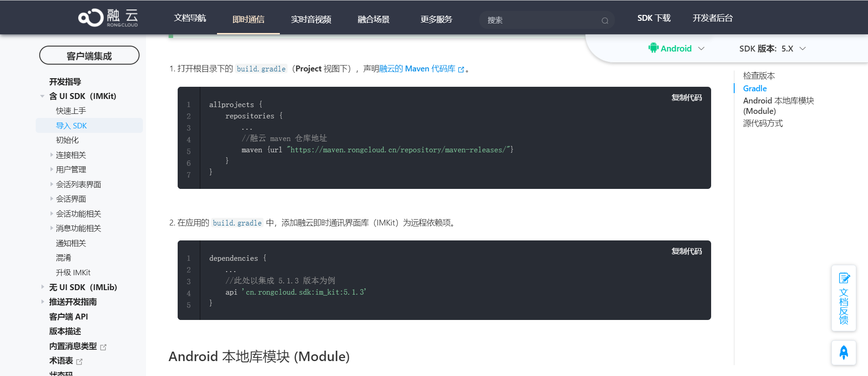Expand the 会话列表界面 tree item

52,184
